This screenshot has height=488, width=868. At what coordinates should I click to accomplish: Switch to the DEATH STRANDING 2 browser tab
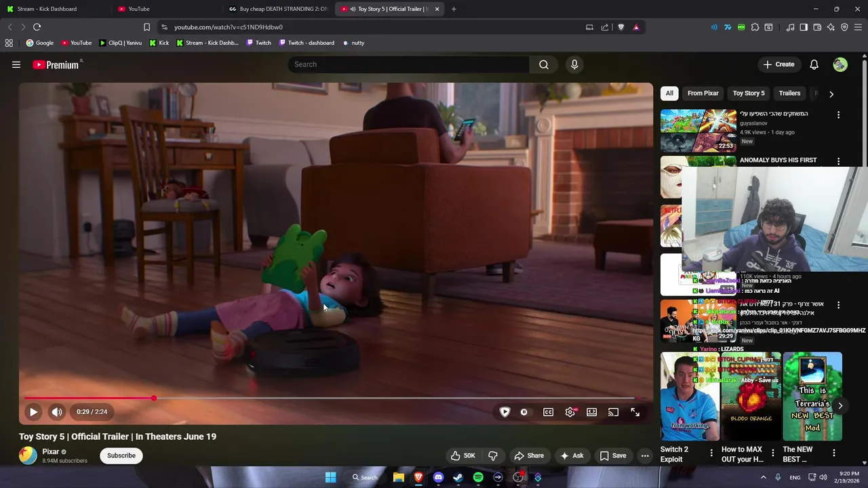tap(278, 9)
